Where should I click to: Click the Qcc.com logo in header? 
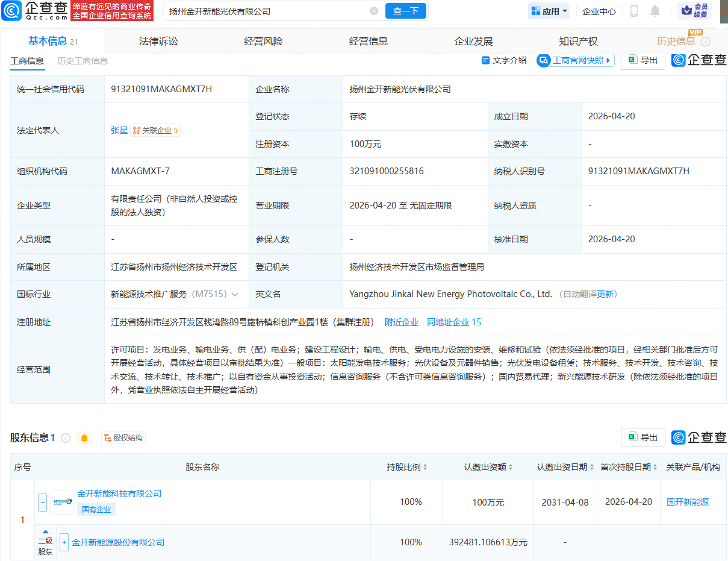coord(34,11)
